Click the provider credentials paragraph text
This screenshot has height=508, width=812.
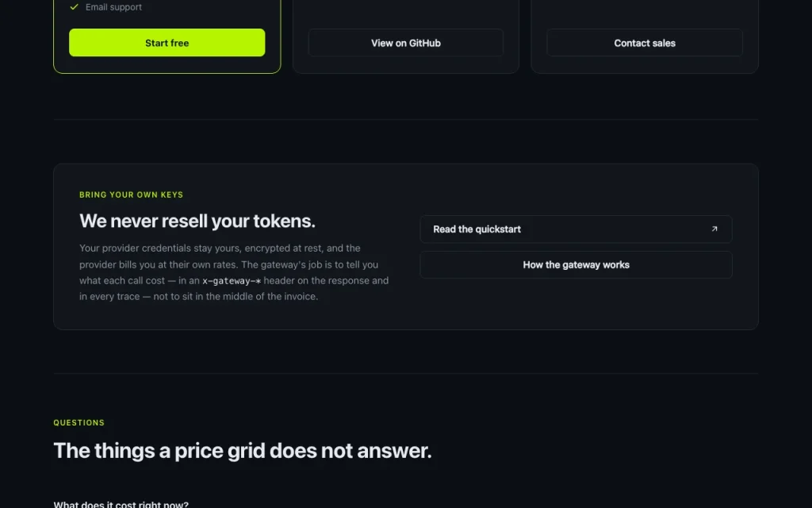pos(234,272)
